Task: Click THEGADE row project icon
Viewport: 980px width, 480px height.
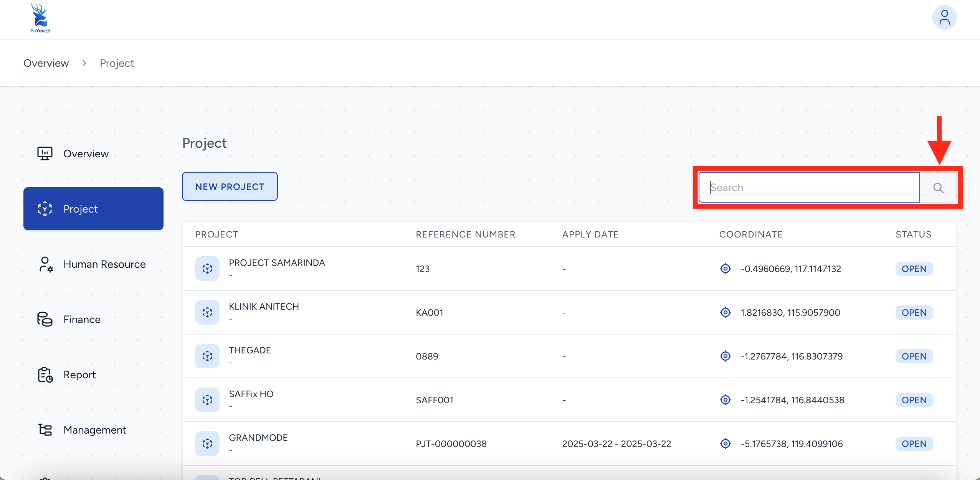Action: (207, 356)
